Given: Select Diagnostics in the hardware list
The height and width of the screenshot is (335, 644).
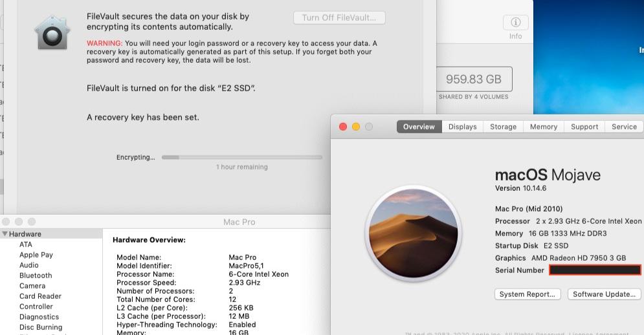Looking at the screenshot, I should (39, 317).
